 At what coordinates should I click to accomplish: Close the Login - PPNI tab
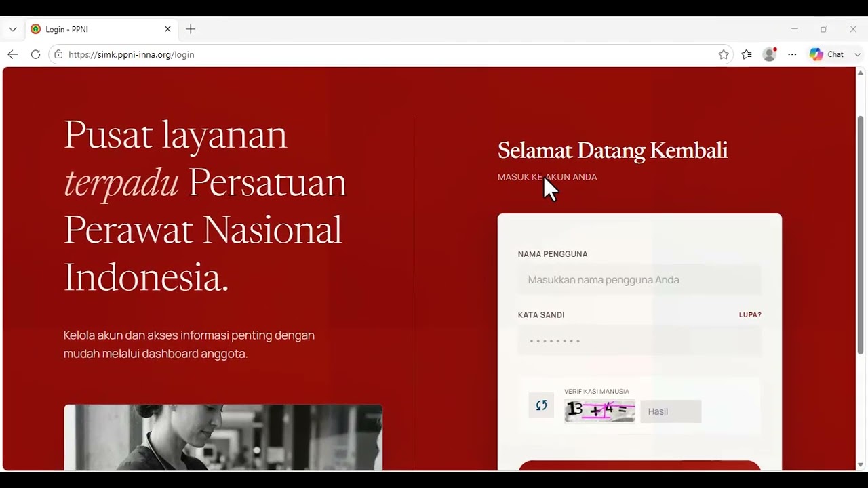[167, 29]
